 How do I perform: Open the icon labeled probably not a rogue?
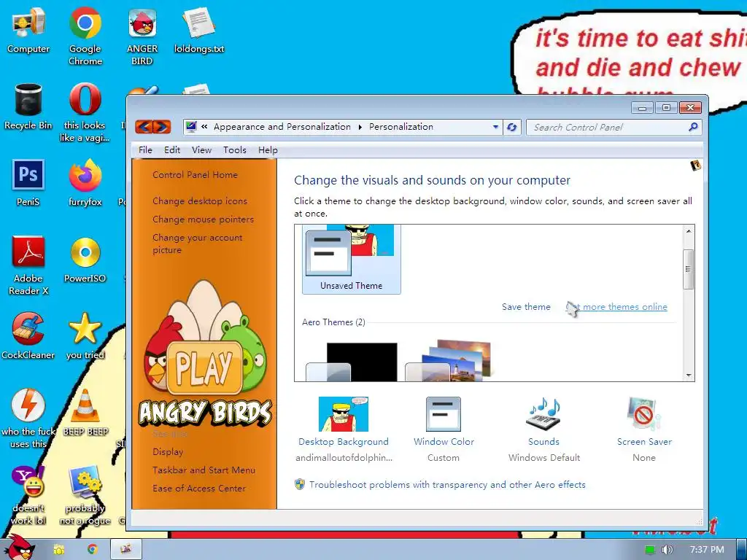point(85,495)
